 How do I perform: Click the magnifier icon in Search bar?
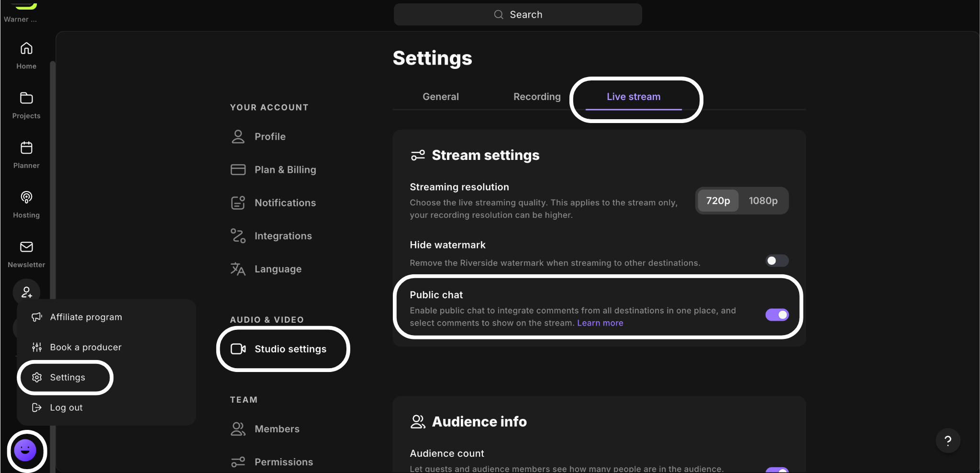point(499,14)
